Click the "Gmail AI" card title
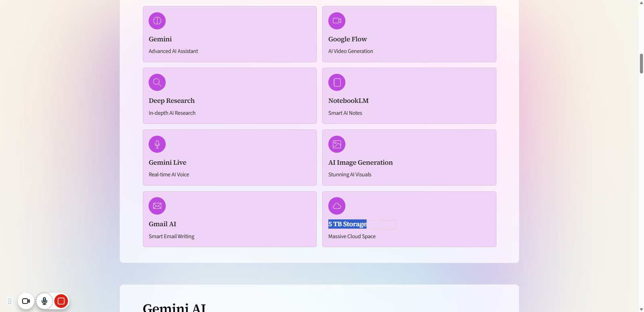This screenshot has width=644, height=312. [163, 224]
